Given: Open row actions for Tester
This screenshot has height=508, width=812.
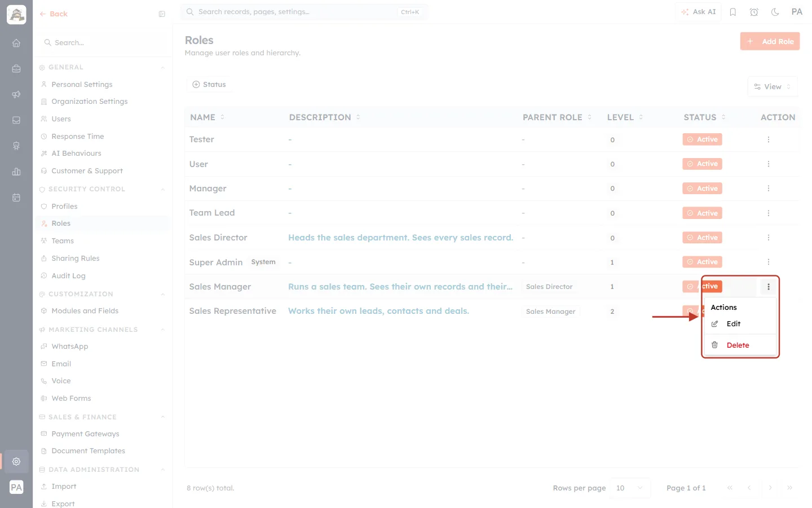Looking at the screenshot, I should pos(769,139).
